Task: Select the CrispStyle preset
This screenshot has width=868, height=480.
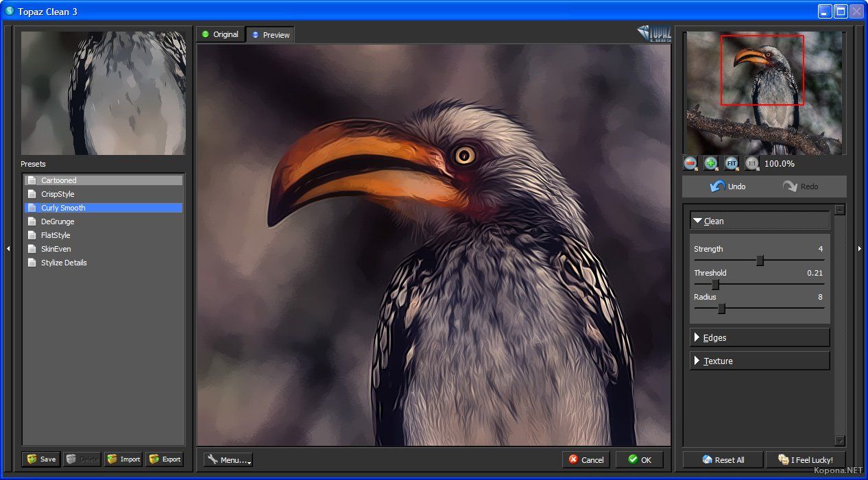Action: (x=104, y=194)
